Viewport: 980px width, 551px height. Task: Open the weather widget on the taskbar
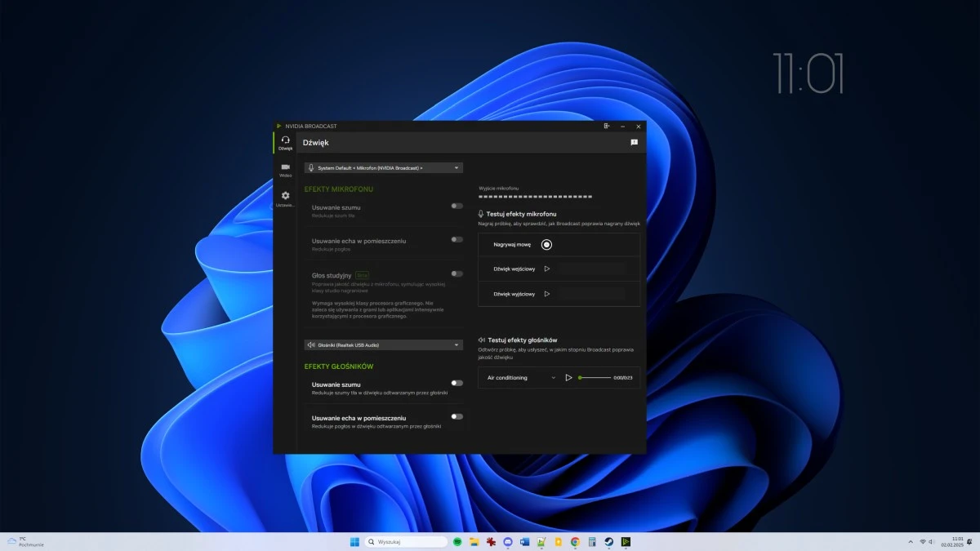point(25,542)
